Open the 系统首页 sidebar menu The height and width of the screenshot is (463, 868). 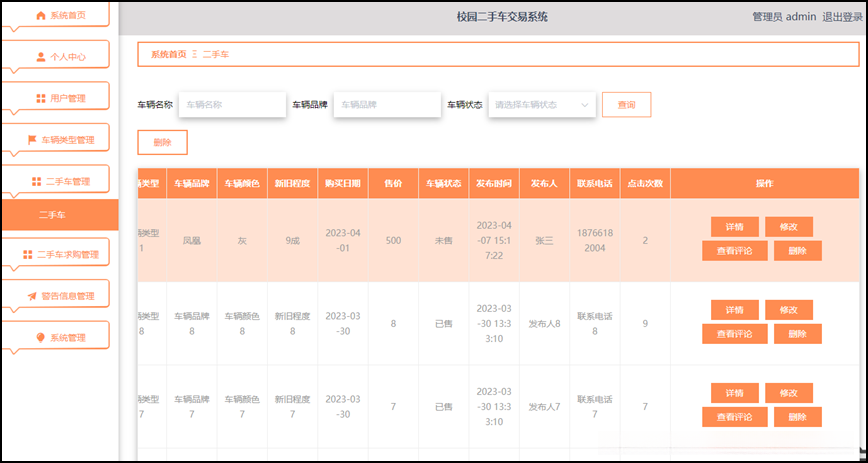pyautogui.click(x=55, y=14)
